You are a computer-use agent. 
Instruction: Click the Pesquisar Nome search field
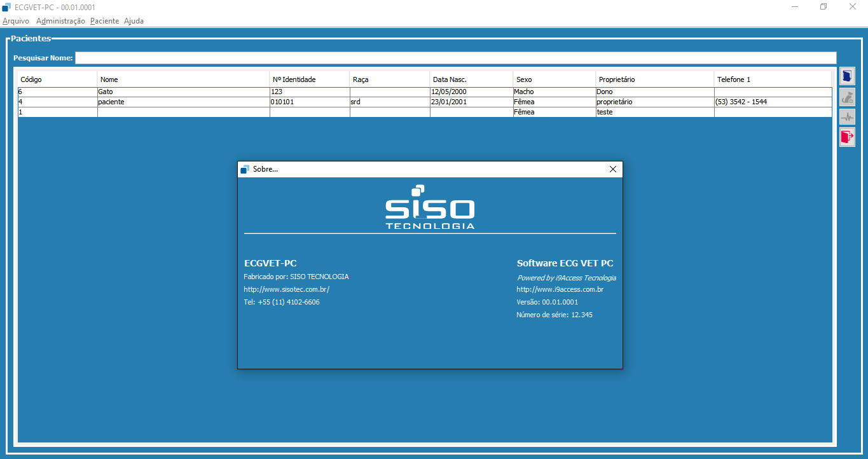pos(455,58)
